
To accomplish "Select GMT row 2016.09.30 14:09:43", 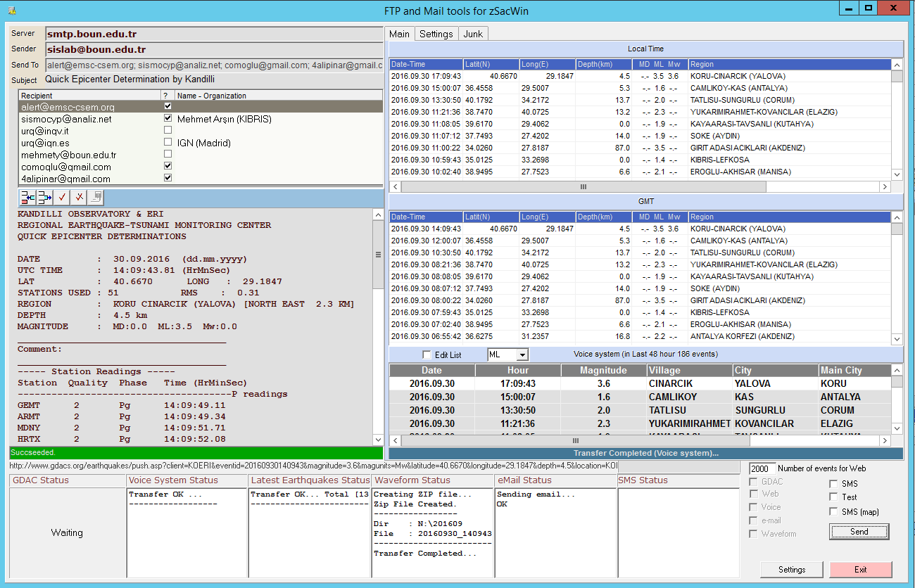I will click(x=640, y=229).
